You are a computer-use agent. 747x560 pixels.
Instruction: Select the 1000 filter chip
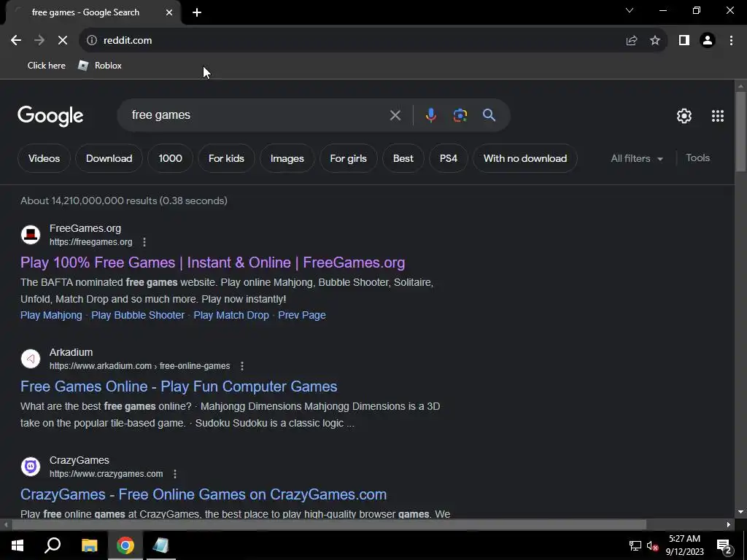click(170, 158)
